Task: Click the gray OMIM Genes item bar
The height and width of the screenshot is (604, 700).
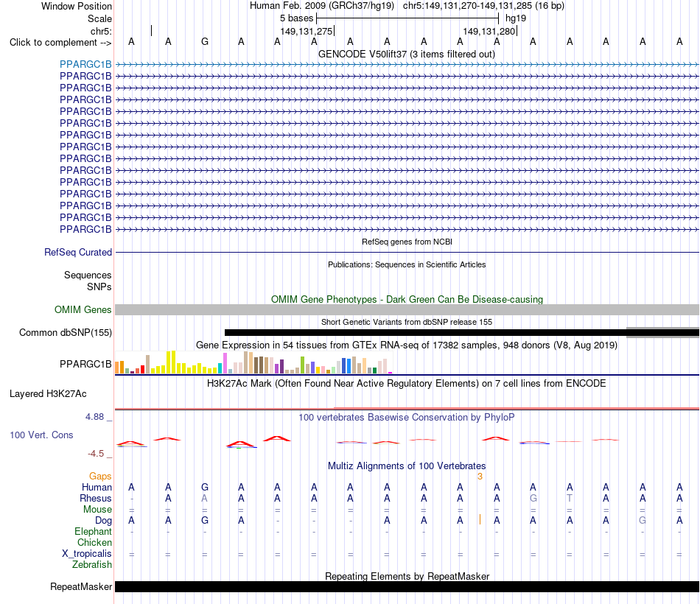Action: click(407, 310)
